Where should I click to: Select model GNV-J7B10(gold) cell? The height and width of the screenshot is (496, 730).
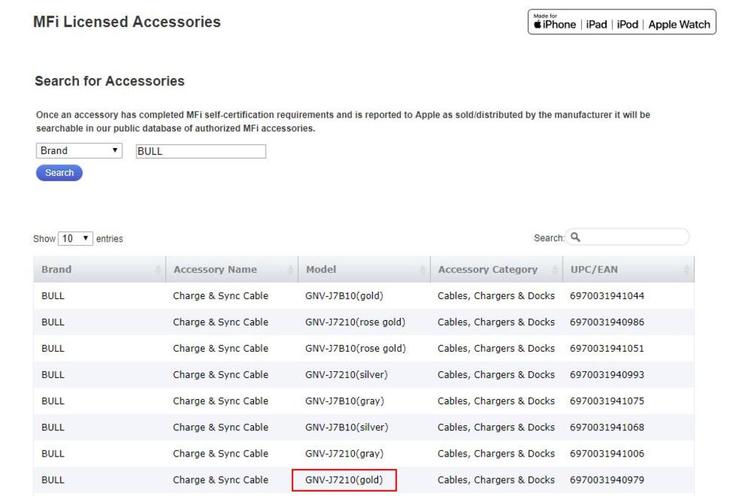(x=344, y=296)
